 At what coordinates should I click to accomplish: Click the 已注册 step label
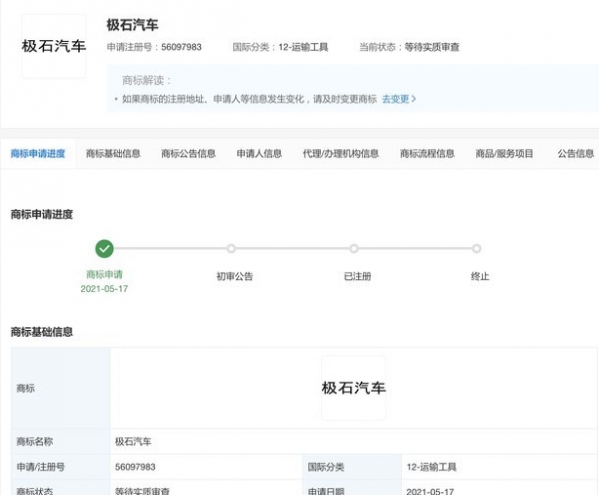pyautogui.click(x=358, y=276)
